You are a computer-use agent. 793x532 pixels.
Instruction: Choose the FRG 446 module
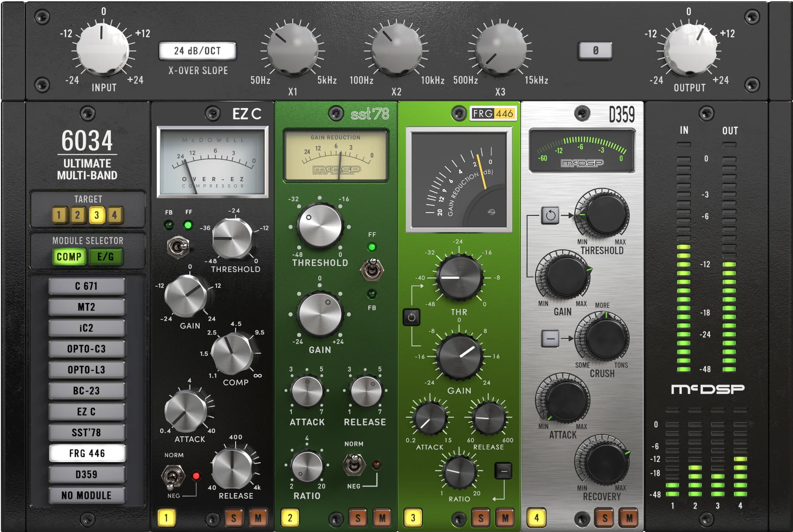(x=87, y=453)
